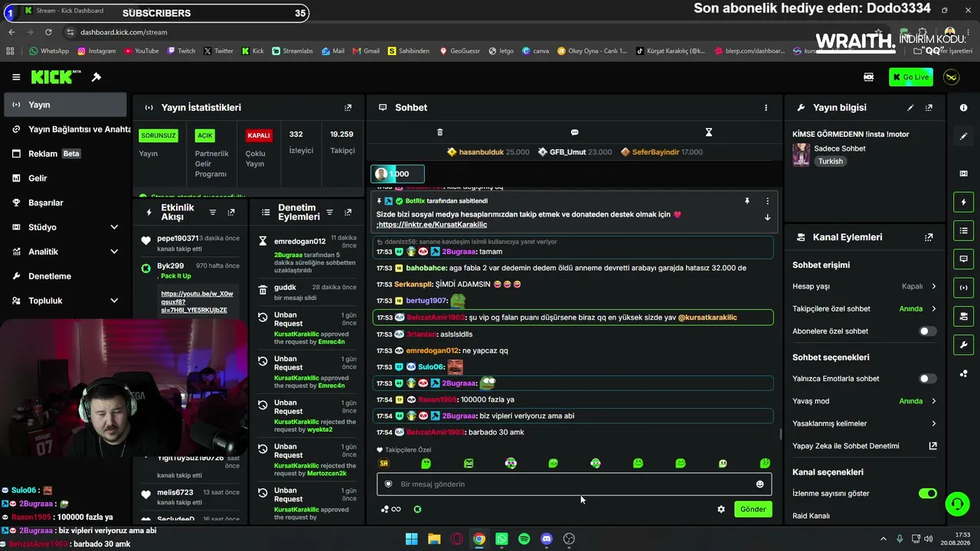
Task: Reload the browser page
Action: 48,32
